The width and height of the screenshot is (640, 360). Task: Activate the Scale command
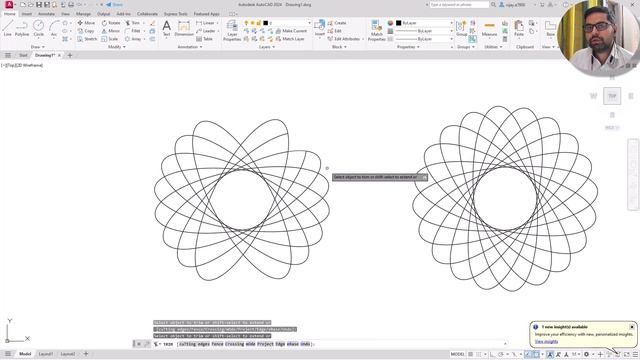[109, 39]
